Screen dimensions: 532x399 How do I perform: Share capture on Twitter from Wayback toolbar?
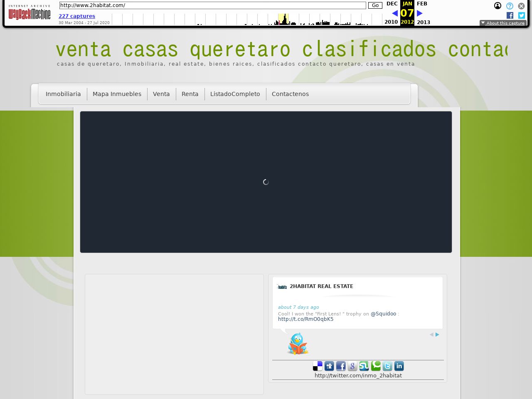pyautogui.click(x=522, y=15)
